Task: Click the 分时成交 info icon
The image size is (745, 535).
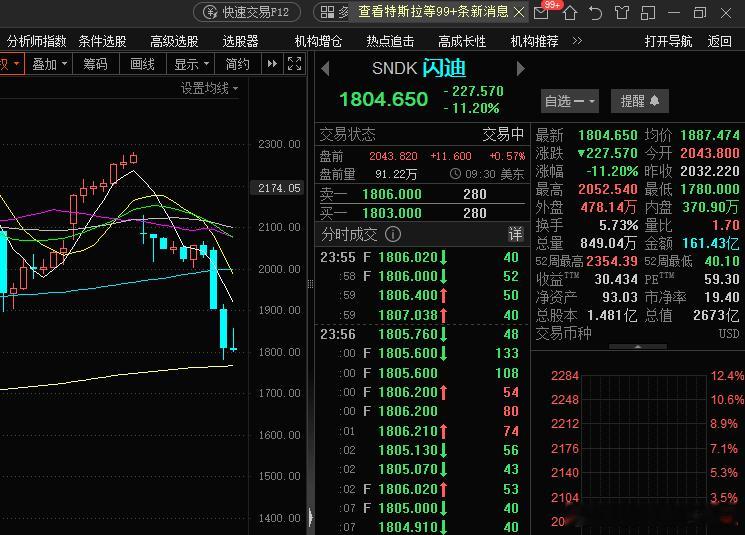Action: pos(393,234)
